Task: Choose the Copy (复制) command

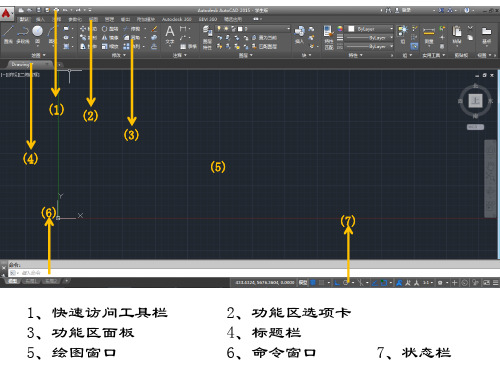Action: point(88,38)
